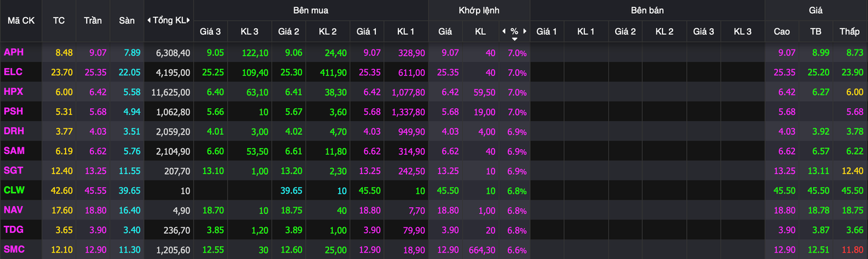868x259 pixels.
Task: Click the Thấp price column header
Action: pyautogui.click(x=849, y=31)
